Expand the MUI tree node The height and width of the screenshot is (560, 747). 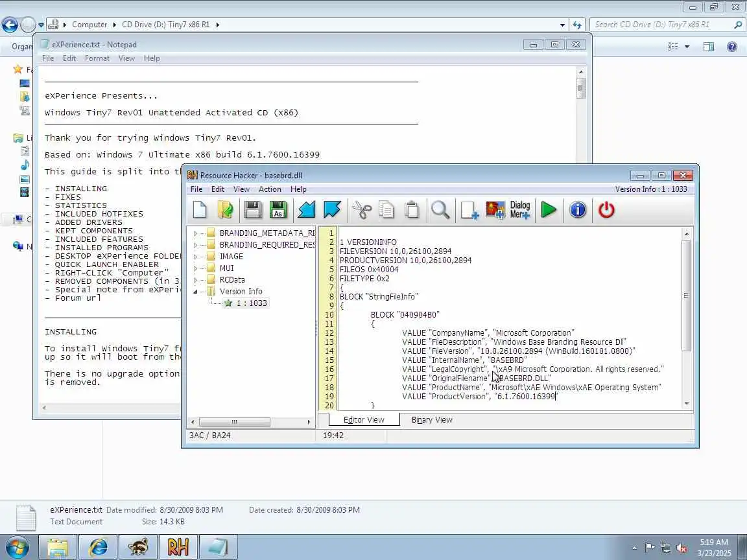[195, 268]
